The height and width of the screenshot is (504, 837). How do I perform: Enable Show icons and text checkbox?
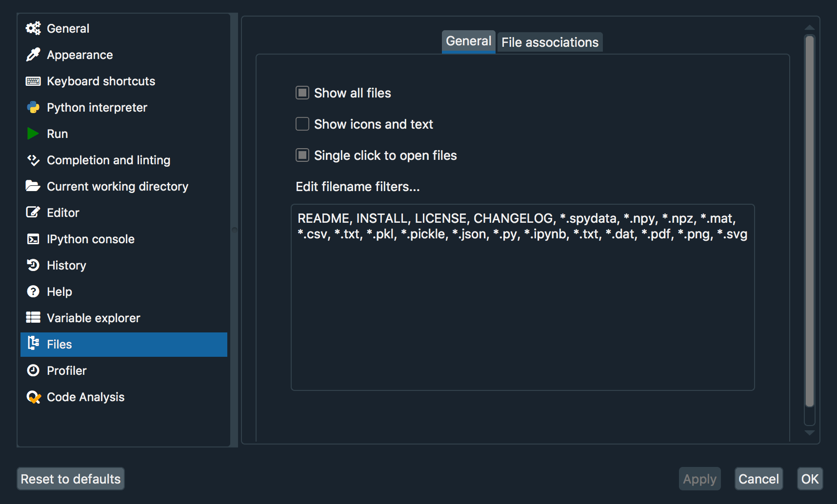[302, 124]
